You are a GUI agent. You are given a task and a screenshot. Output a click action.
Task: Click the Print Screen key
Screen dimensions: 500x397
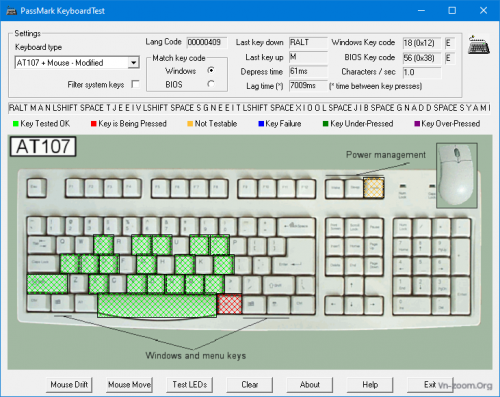335,227
